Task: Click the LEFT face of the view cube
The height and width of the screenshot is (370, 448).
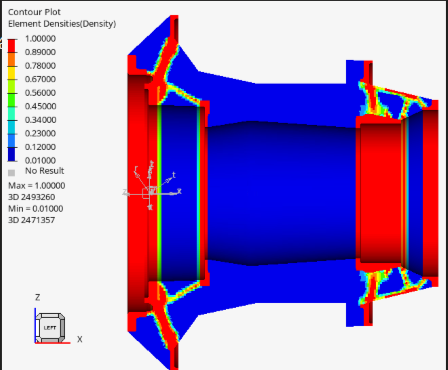Action: (50, 328)
